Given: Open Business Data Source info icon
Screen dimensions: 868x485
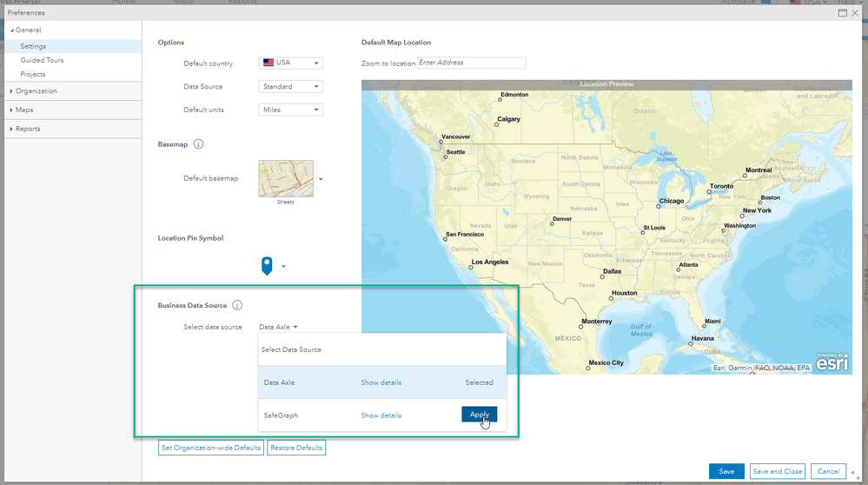Looking at the screenshot, I should click(237, 305).
